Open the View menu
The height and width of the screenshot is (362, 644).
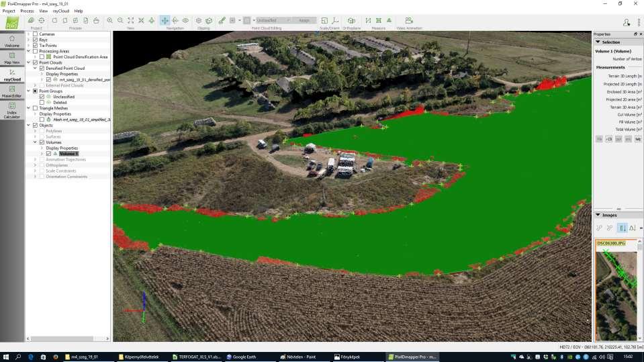click(43, 11)
